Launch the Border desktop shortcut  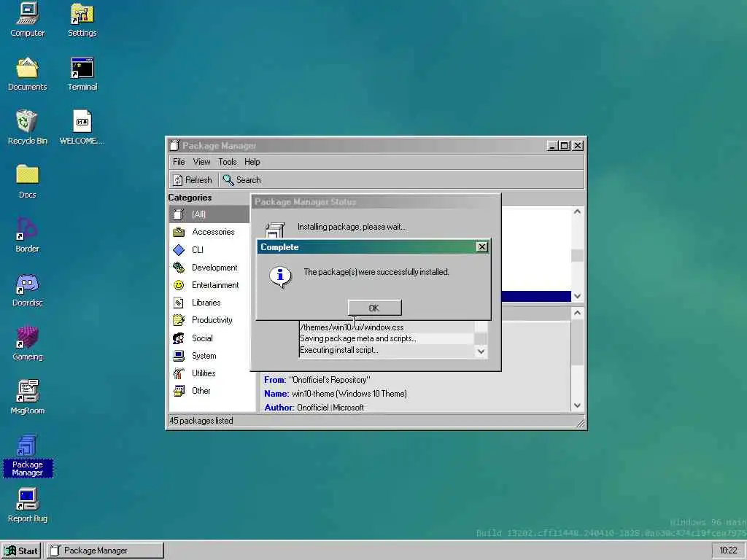click(x=27, y=236)
